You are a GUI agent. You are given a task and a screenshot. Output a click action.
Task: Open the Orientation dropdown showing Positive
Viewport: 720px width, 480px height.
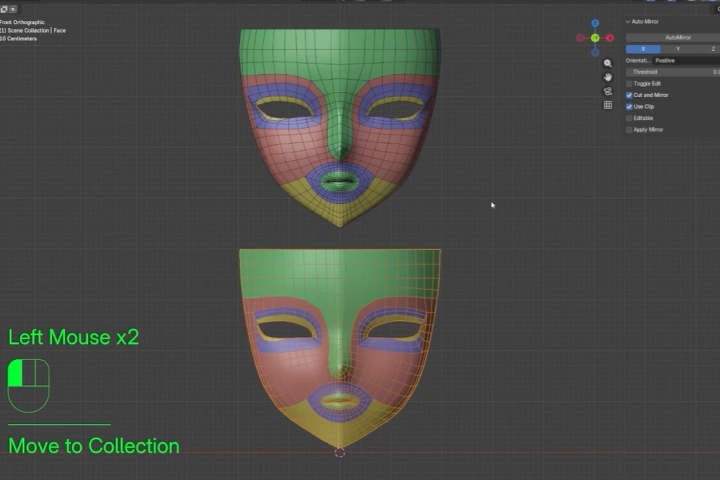click(686, 61)
